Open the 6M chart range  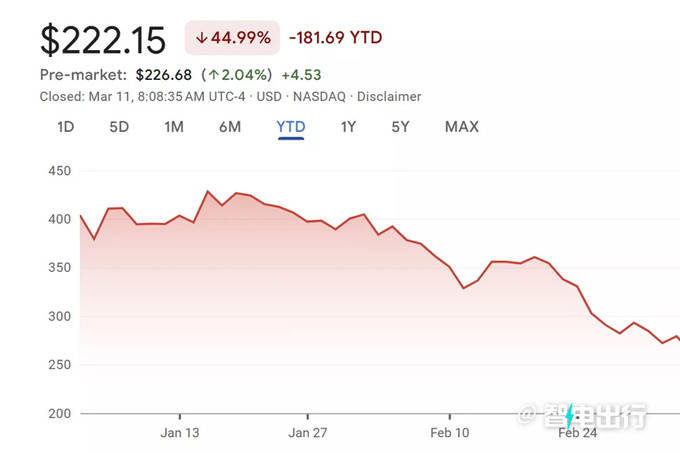click(230, 127)
